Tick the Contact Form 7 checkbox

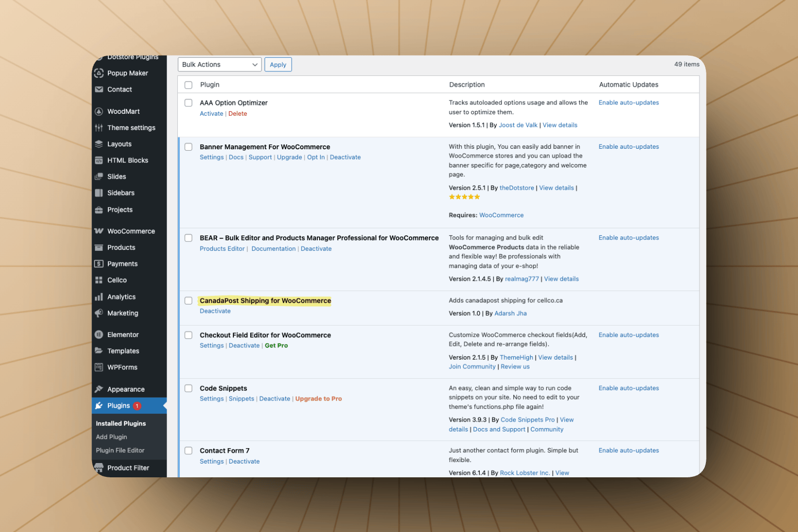click(188, 451)
